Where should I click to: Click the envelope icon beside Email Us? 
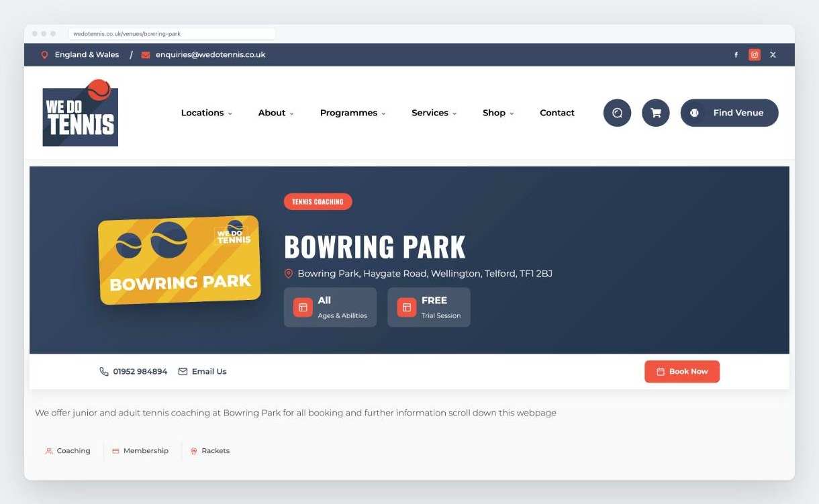point(183,371)
